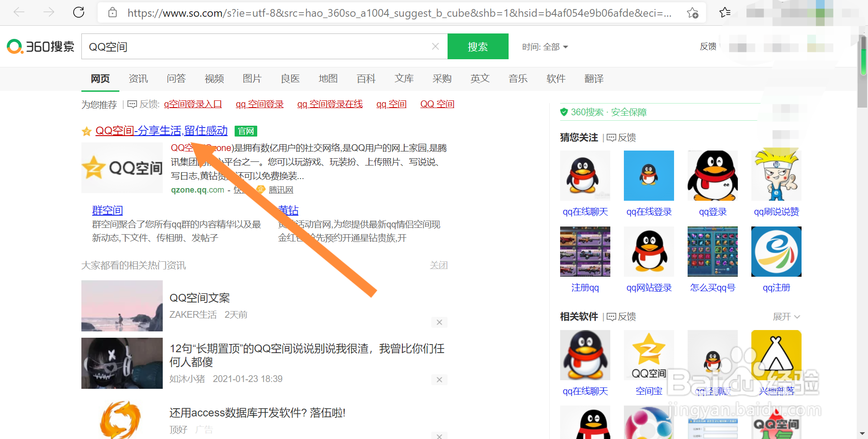Image resolution: width=868 pixels, height=439 pixels.
Task: Click 反馈 next to 猜您关注
Action: pos(622,137)
